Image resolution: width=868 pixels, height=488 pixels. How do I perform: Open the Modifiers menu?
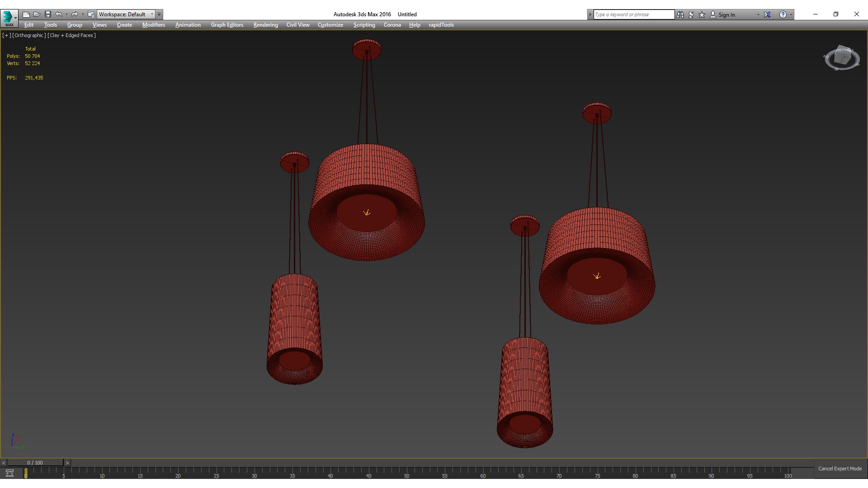point(154,25)
